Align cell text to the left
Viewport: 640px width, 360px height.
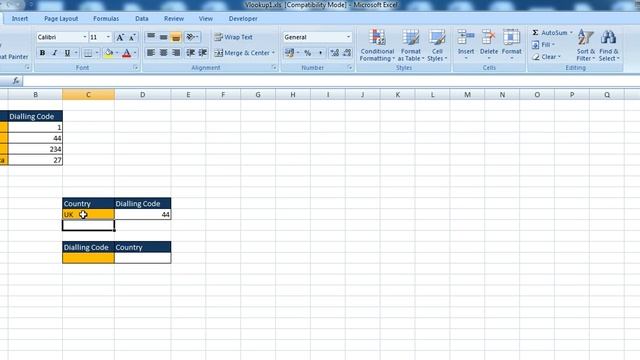point(151,53)
